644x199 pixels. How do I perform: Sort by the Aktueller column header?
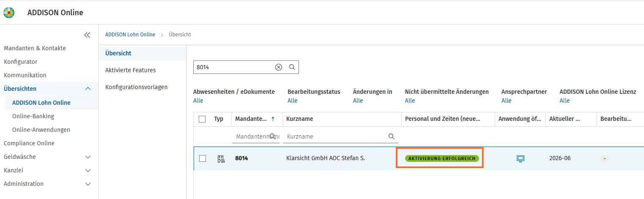564,119
